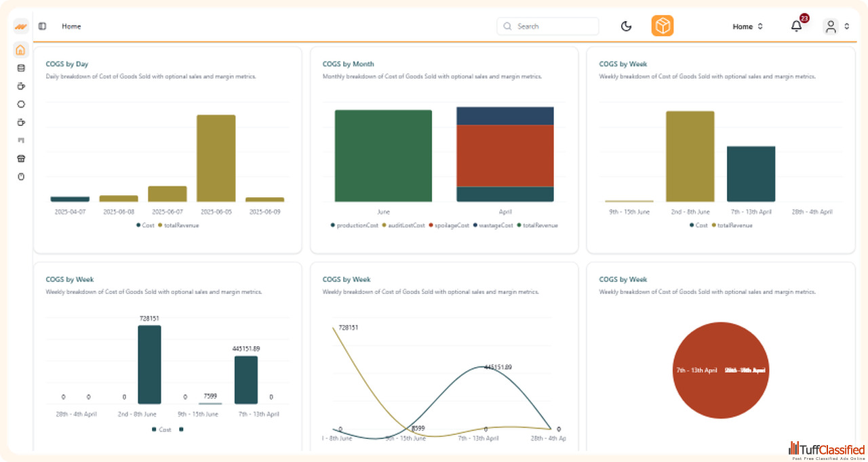The height and width of the screenshot is (462, 868).
Task: Click the TuffClassified logo in the corner
Action: (827, 450)
